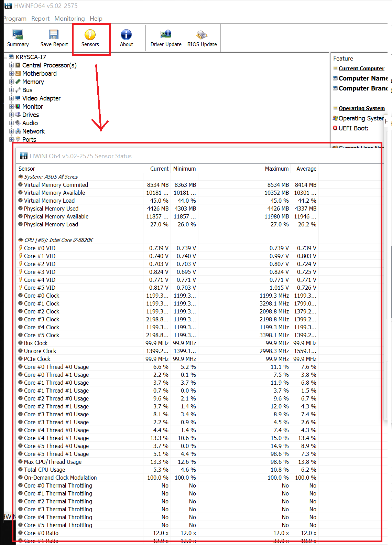Click the Network tree icon
The width and height of the screenshot is (392, 545).
pyautogui.click(x=18, y=131)
